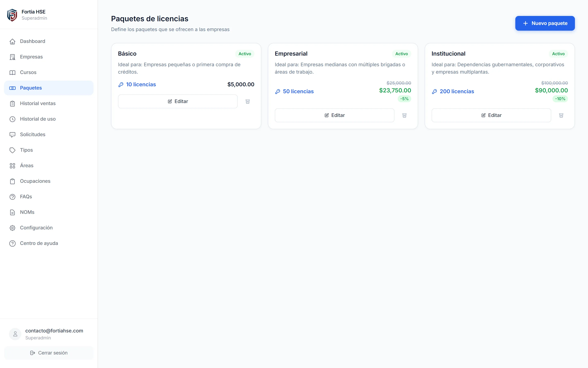Click the key icon beside 50 licencias
This screenshot has height=368, width=588.
[277, 92]
